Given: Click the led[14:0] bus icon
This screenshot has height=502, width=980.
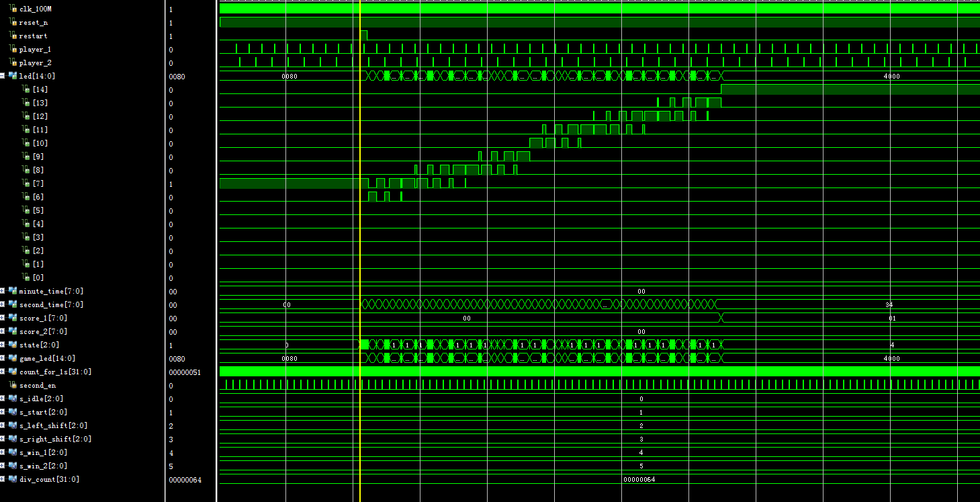Looking at the screenshot, I should point(13,76).
